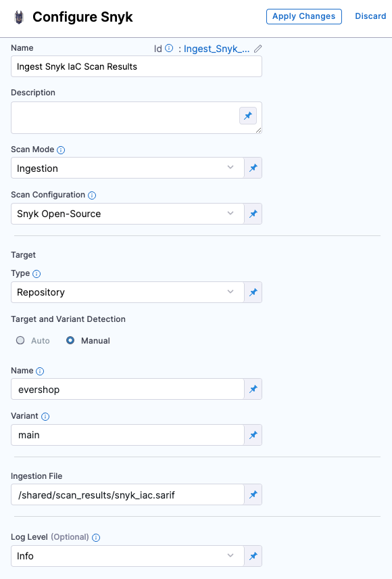Click the Ingestion File path input
392x579 pixels.
pos(128,494)
